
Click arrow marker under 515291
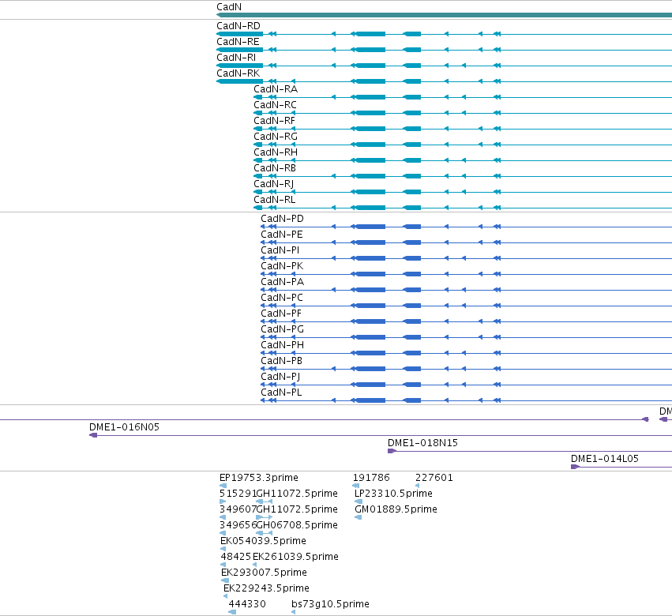click(223, 501)
